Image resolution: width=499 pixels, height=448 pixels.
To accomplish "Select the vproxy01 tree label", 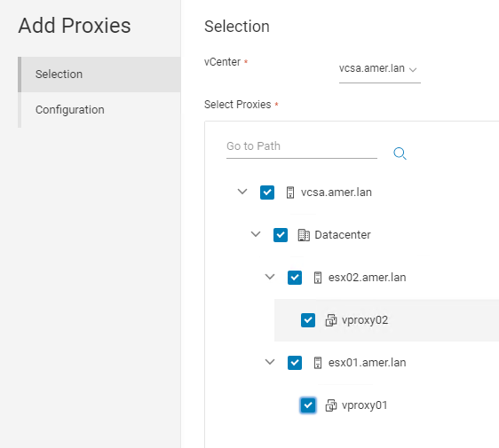I will point(364,405).
